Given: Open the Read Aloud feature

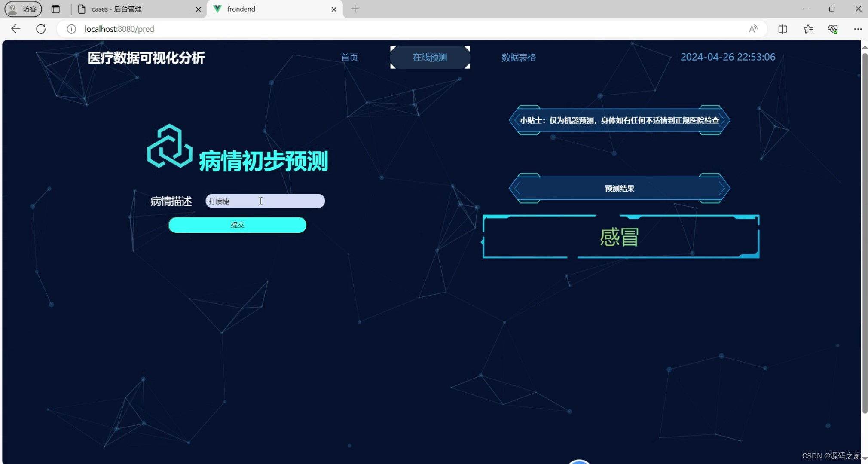Looking at the screenshot, I should click(753, 29).
